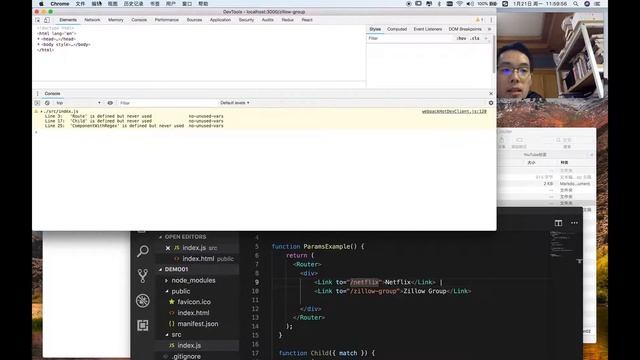Open index.js under src folder
Image resolution: width=640 pixels, height=360 pixels.
click(x=185, y=345)
